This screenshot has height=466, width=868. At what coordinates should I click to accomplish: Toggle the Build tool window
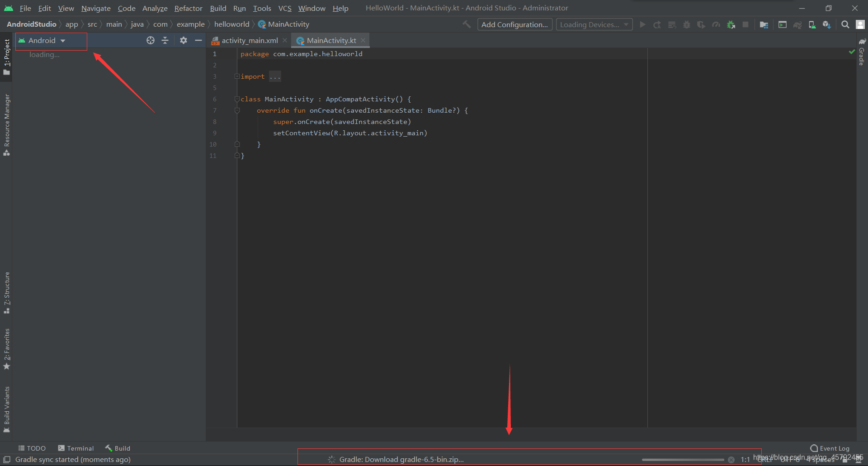[x=118, y=448]
